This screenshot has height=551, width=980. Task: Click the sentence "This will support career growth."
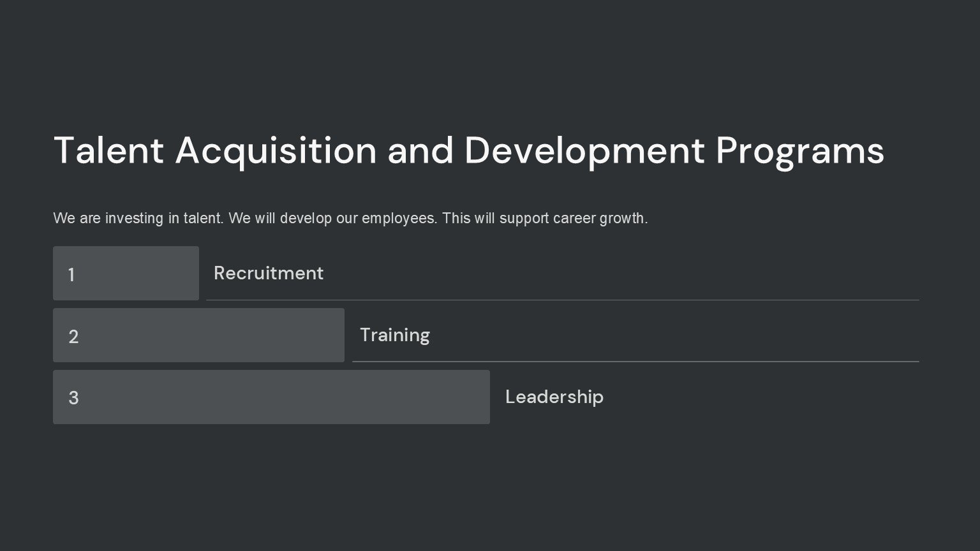tap(545, 218)
